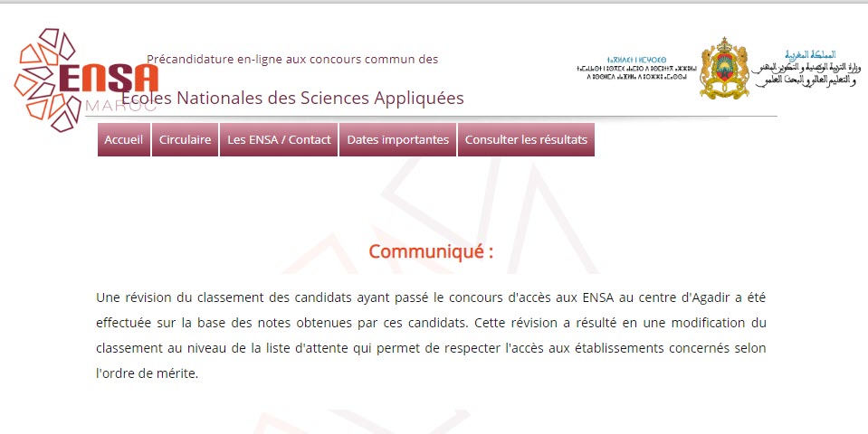Viewport: 868px width, 434px height.
Task: Click the black Tifinagh ministry text lines
Action: click(636, 72)
